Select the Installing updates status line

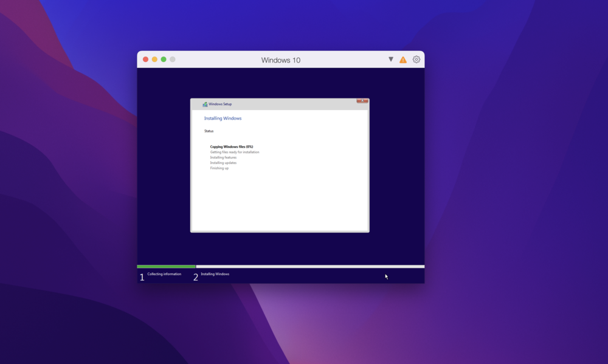223,163
